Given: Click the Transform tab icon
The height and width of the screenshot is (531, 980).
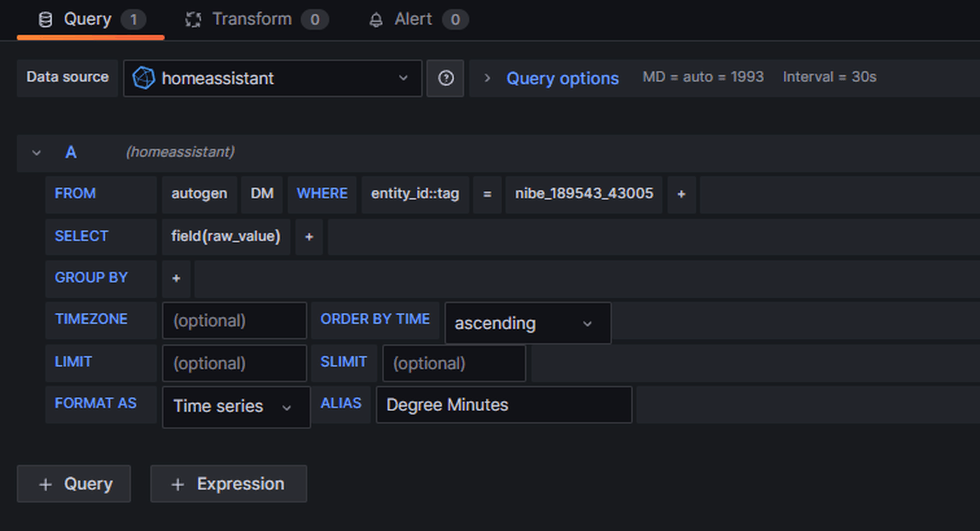Looking at the screenshot, I should coord(193,20).
